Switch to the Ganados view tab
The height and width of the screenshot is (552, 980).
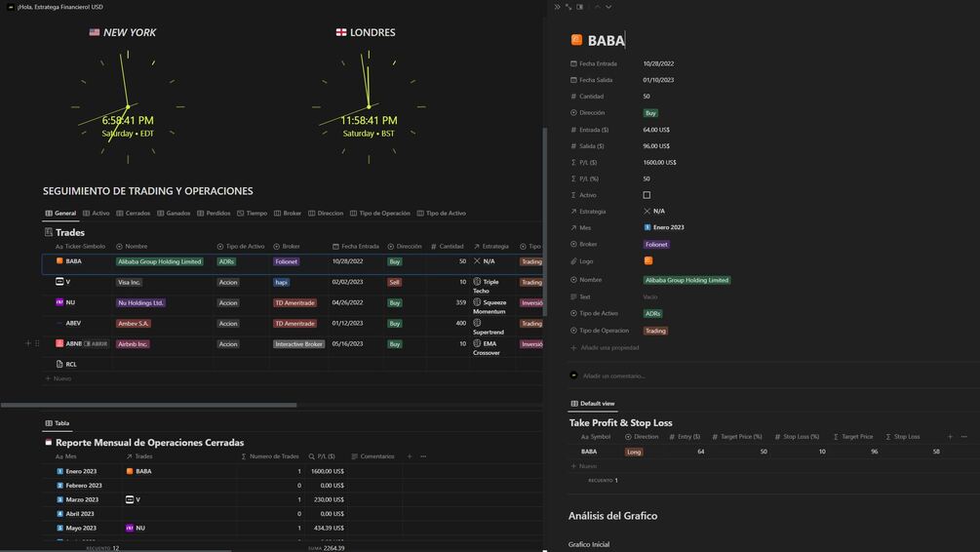[x=174, y=214]
